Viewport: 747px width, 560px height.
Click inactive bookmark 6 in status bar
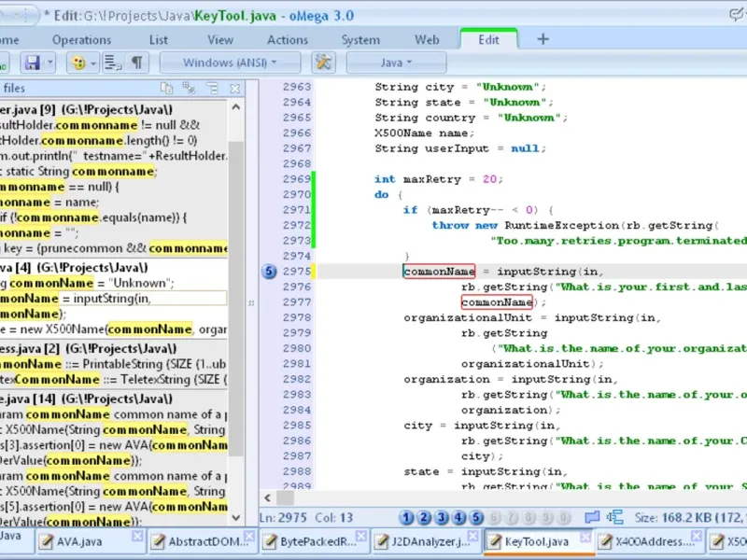coord(494,517)
